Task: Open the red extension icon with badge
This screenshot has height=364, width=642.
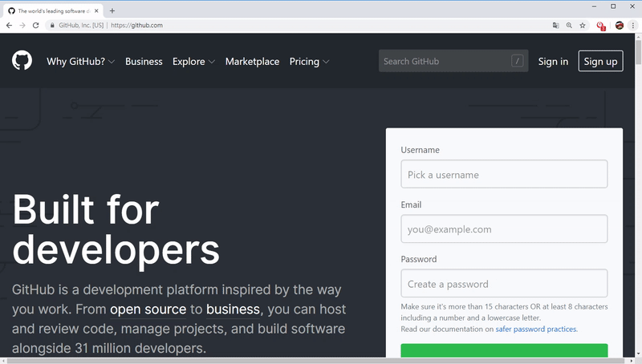Action: tap(600, 26)
